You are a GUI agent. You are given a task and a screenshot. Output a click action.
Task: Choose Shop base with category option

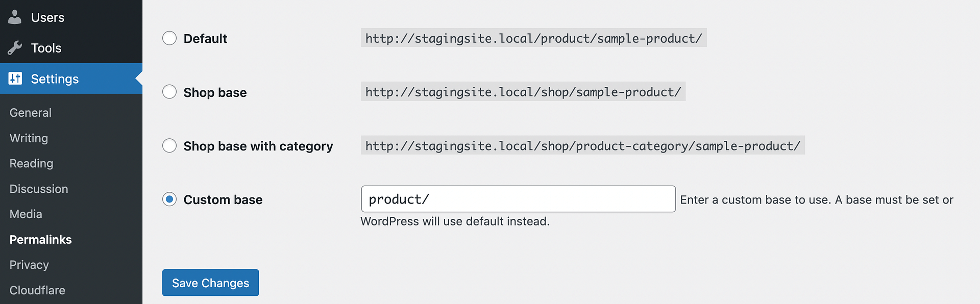(x=169, y=146)
